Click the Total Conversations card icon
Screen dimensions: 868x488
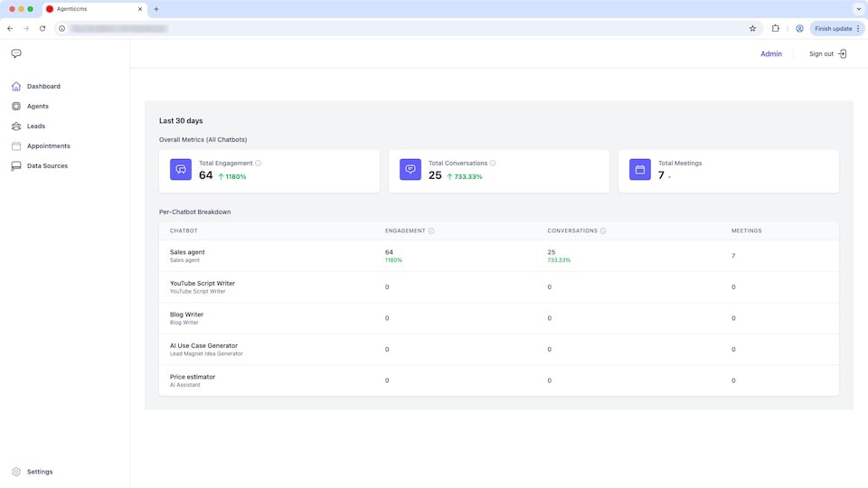tap(410, 169)
